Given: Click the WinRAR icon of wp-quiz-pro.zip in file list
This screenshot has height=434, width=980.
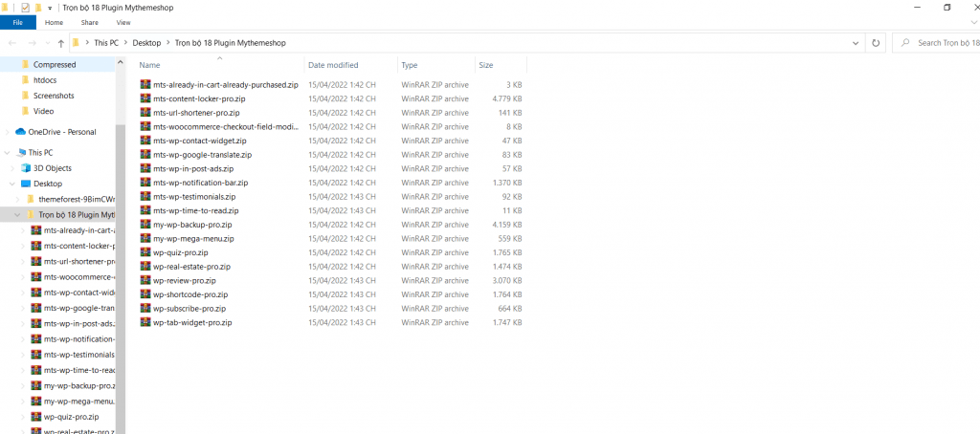Looking at the screenshot, I should (145, 252).
